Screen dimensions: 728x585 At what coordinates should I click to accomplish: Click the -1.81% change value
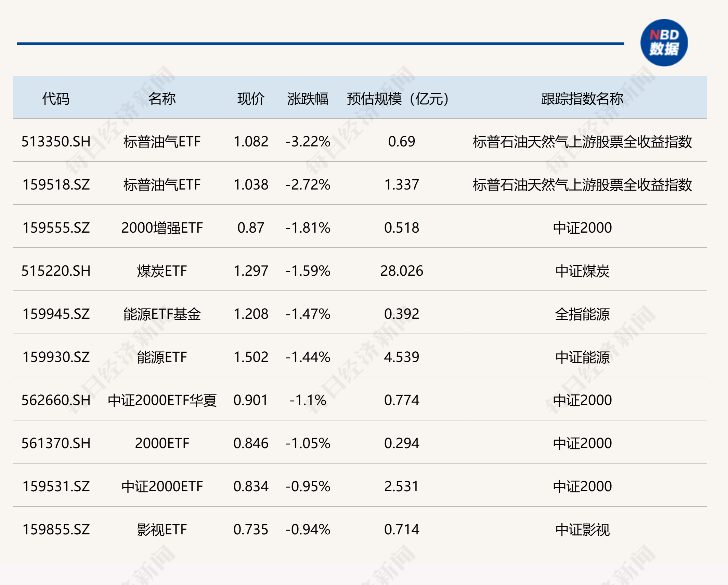pyautogui.click(x=308, y=228)
